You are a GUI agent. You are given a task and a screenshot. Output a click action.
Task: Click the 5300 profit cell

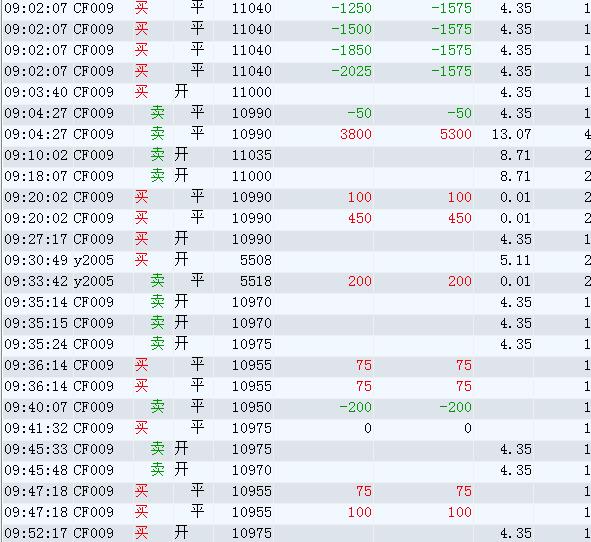[x=456, y=134]
